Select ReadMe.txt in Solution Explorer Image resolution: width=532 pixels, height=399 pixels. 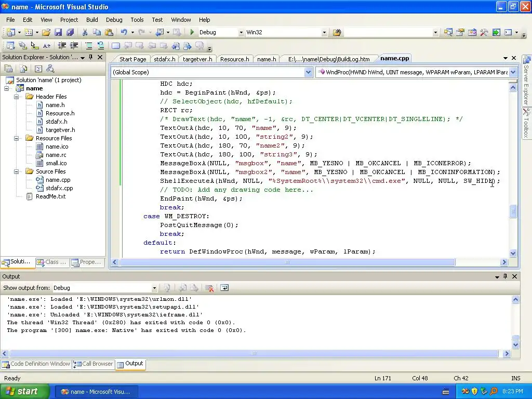(x=51, y=197)
